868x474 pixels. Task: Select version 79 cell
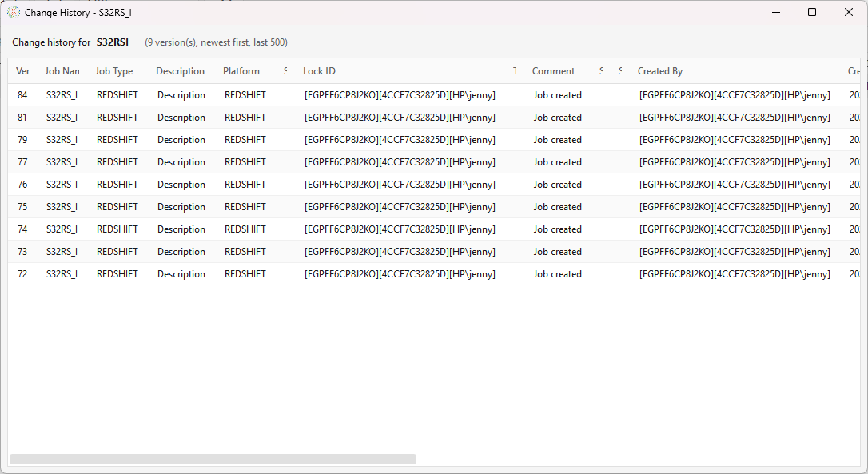[x=22, y=140]
